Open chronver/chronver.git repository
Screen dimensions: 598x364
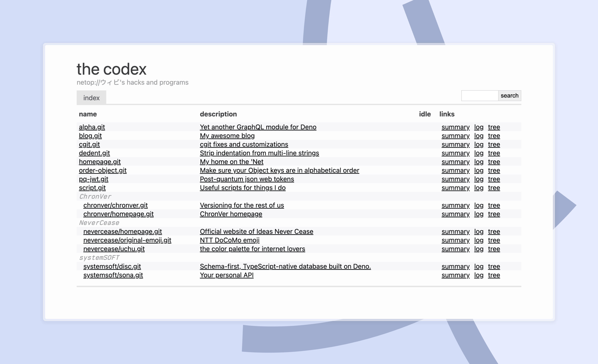pyautogui.click(x=115, y=205)
